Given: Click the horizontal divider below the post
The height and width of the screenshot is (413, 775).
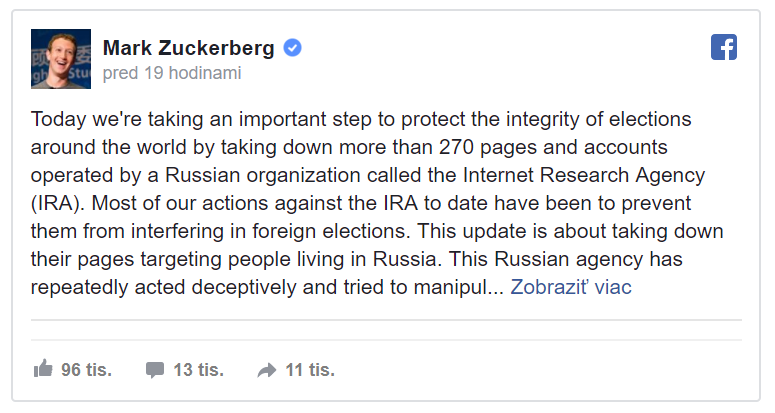Looking at the screenshot, I should tap(387, 320).
